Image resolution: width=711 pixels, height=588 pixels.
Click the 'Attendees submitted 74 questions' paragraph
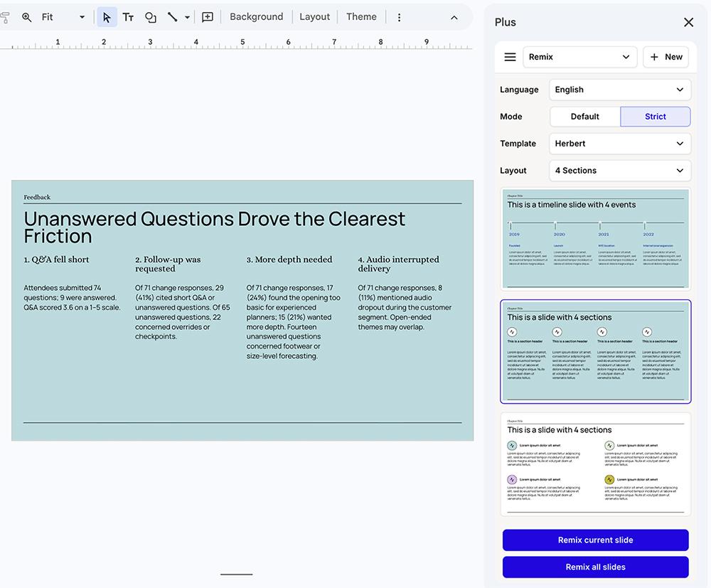click(x=72, y=297)
